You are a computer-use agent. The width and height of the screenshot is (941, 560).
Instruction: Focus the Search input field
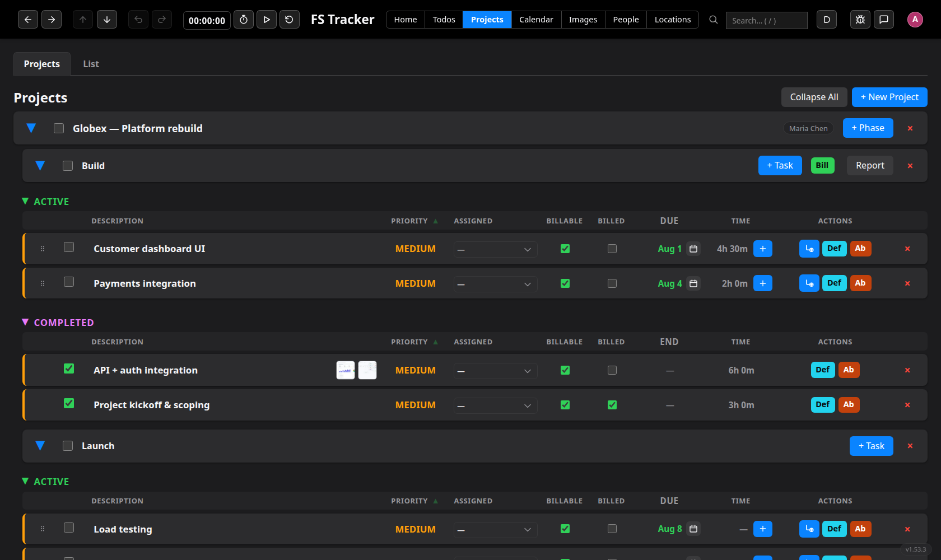tap(766, 20)
